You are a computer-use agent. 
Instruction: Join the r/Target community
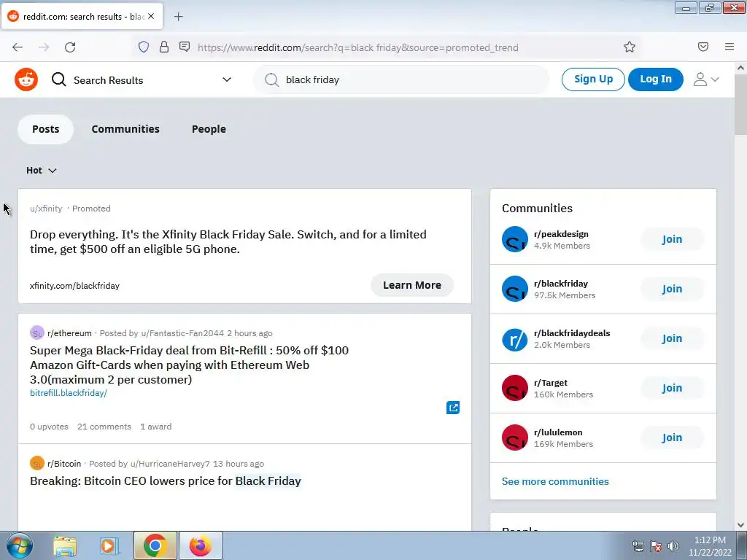click(672, 388)
